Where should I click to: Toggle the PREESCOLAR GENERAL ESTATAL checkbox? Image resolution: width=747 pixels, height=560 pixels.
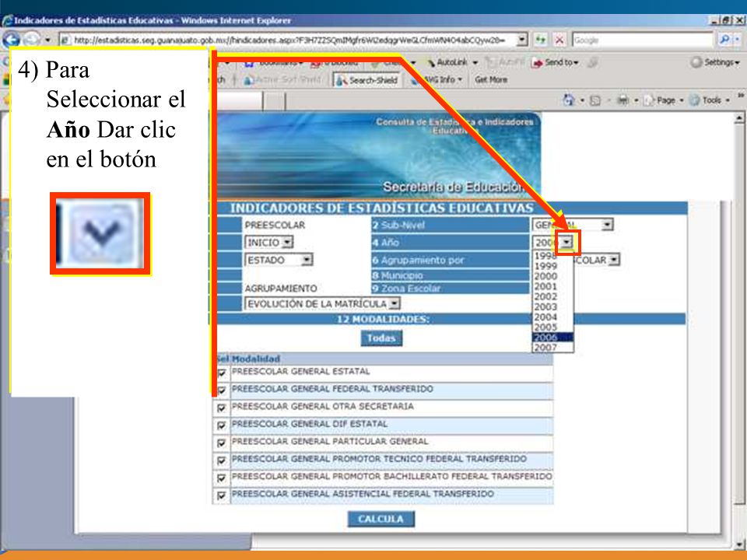(221, 373)
